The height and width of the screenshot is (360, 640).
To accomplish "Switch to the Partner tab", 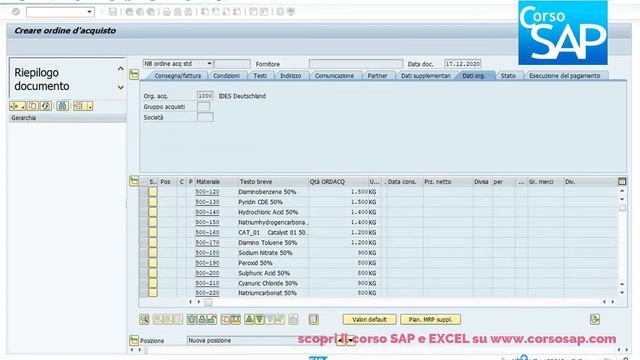I will [x=377, y=76].
